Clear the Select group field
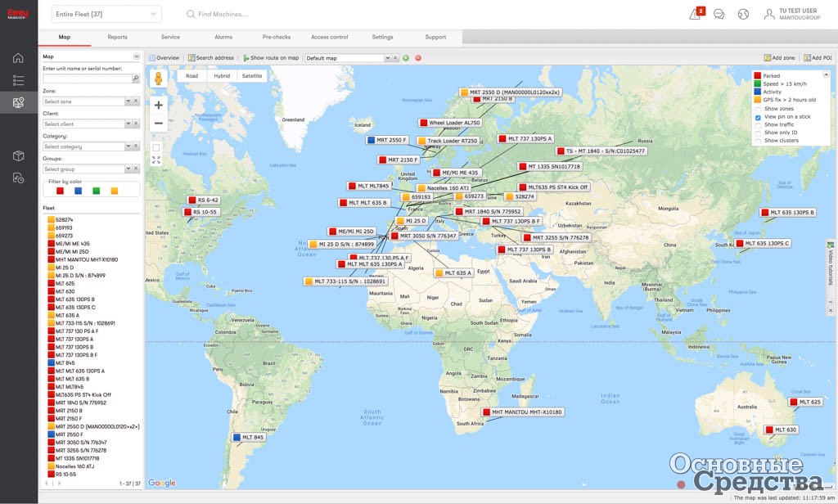 136,169
